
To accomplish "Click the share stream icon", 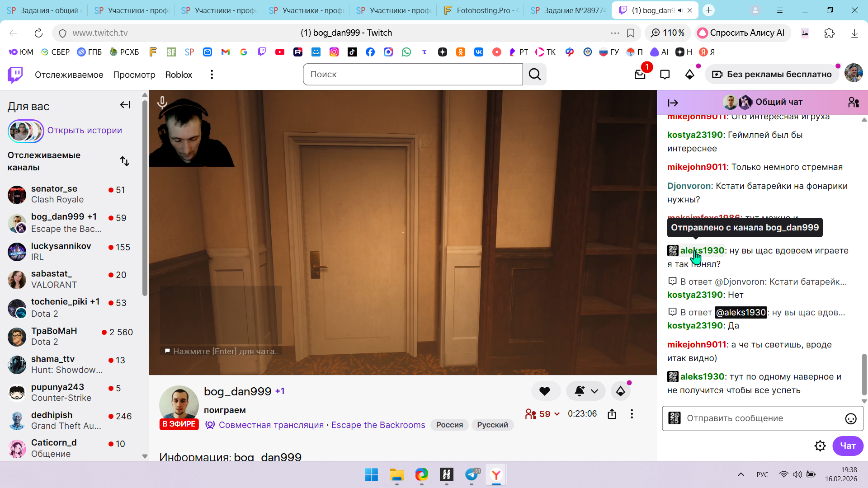I will [x=612, y=414].
